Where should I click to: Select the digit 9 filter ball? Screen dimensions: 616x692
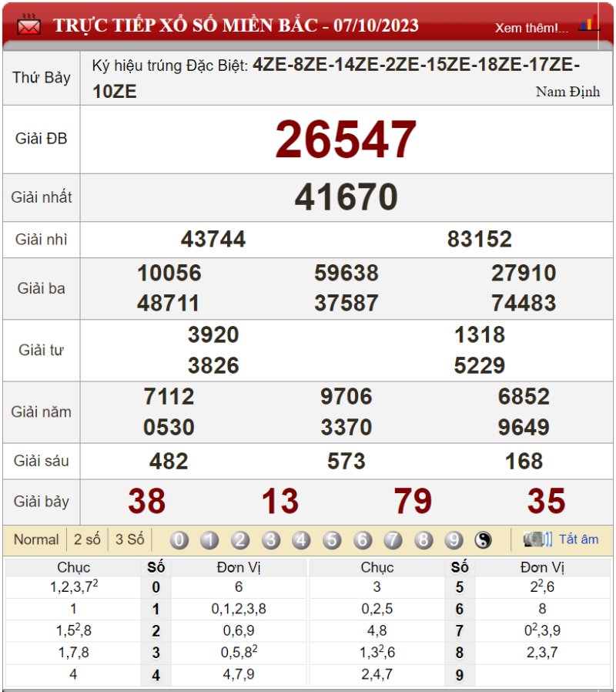click(454, 540)
